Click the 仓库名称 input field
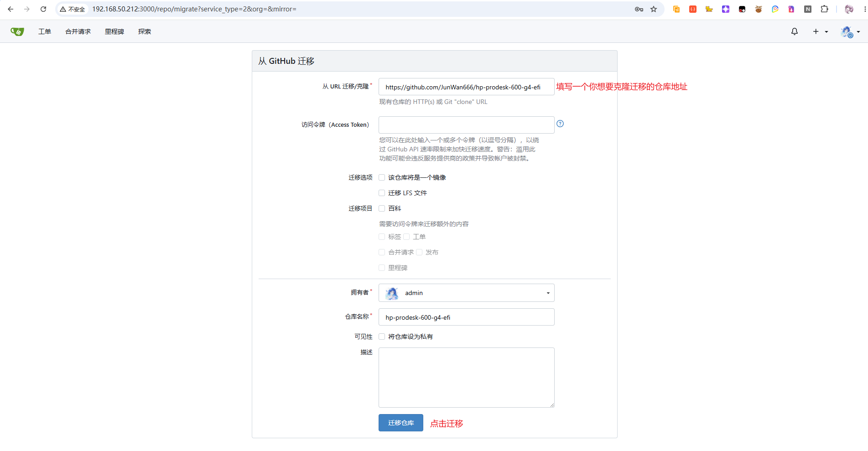Screen dimensions: 868x451 466,317
